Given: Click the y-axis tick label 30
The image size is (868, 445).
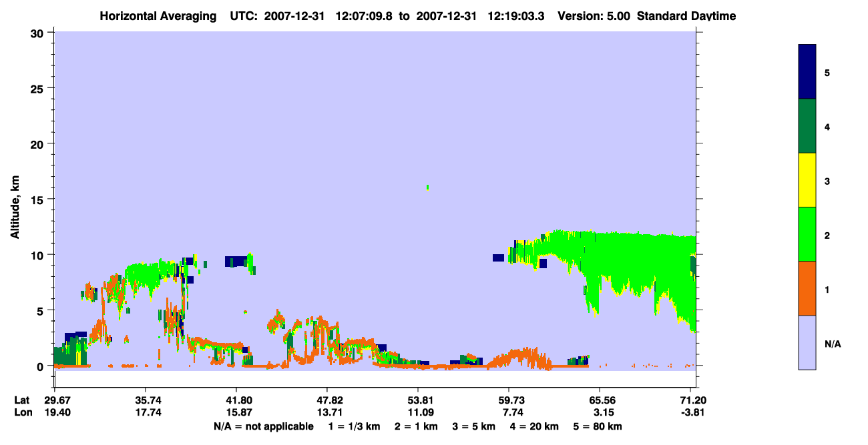Looking at the screenshot, I should 39,33.
